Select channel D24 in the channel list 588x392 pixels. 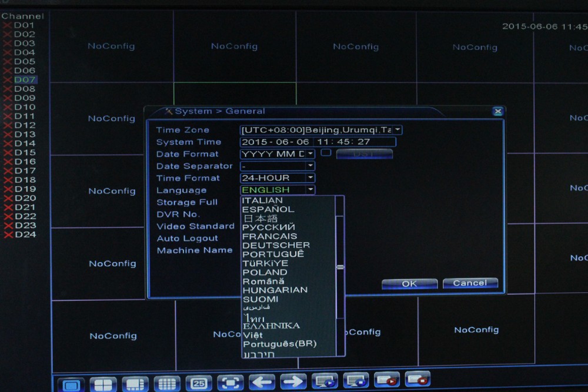25,234
